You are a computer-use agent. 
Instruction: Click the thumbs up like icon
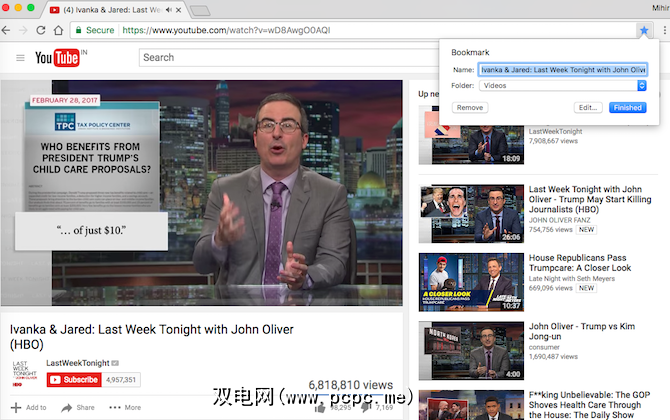[320, 408]
